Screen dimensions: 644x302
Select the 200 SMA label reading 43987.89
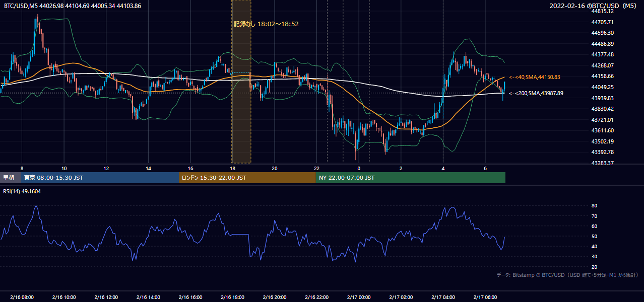pyautogui.click(x=536, y=93)
